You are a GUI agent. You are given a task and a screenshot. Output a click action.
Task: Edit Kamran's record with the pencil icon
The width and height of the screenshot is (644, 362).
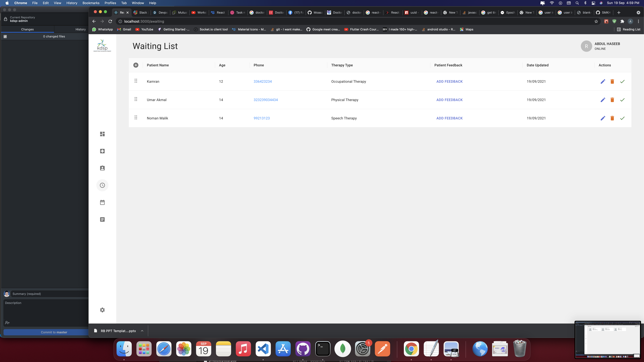coord(603,81)
